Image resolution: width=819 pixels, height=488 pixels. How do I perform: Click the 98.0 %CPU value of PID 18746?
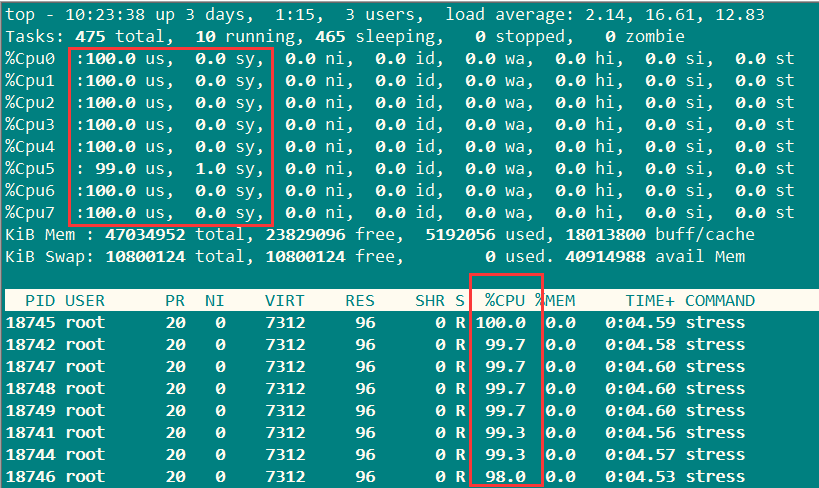[505, 476]
